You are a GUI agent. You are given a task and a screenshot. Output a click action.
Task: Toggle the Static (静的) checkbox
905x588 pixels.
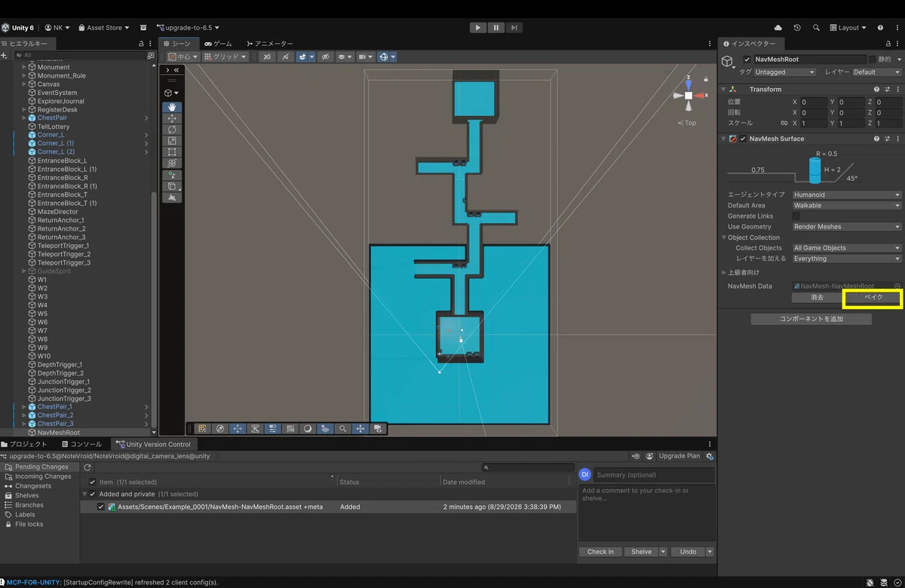tap(873, 60)
